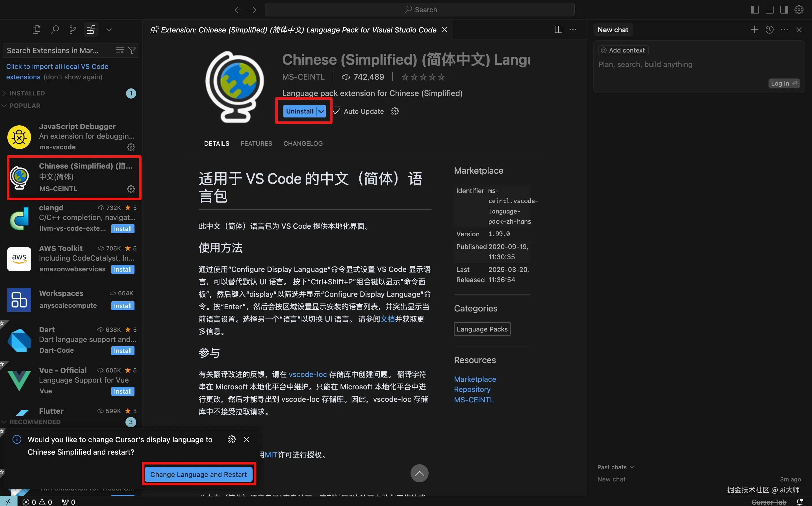This screenshot has height=506, width=812.
Task: Split the editor right
Action: [x=558, y=30]
